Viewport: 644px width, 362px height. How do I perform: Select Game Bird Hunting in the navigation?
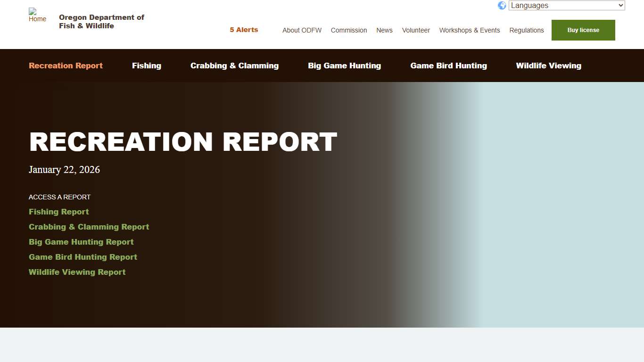448,66
